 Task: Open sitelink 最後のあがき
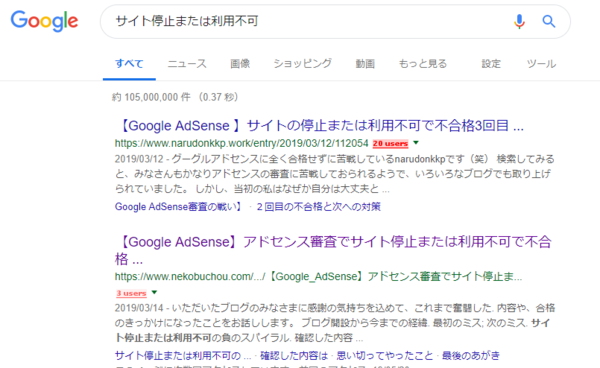click(471, 356)
